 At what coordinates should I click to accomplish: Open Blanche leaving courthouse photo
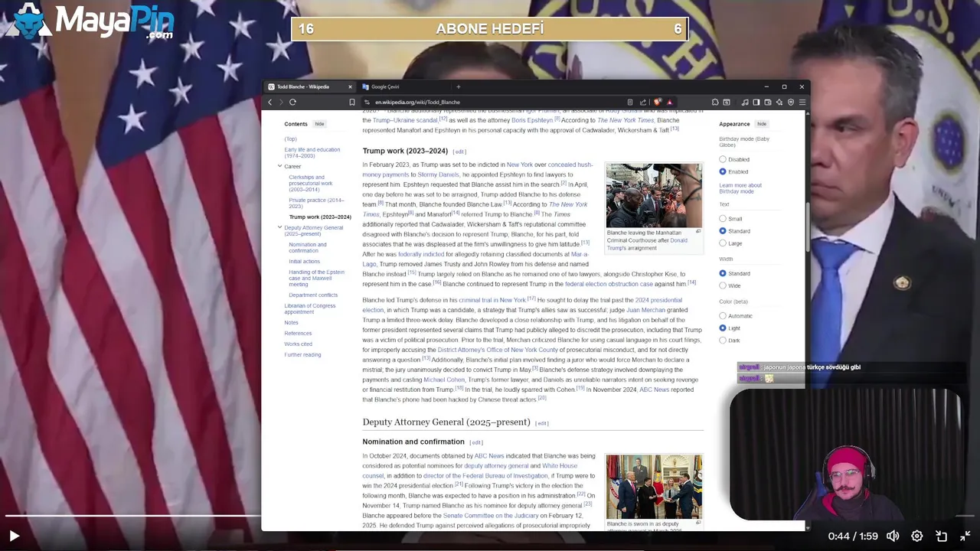pyautogui.click(x=654, y=195)
